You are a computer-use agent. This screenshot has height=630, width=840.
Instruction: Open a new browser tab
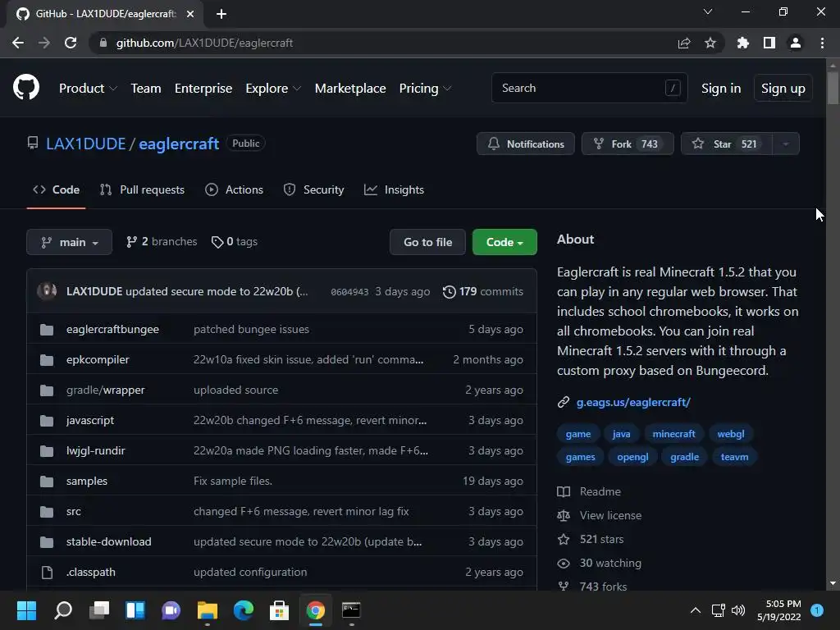pos(221,14)
